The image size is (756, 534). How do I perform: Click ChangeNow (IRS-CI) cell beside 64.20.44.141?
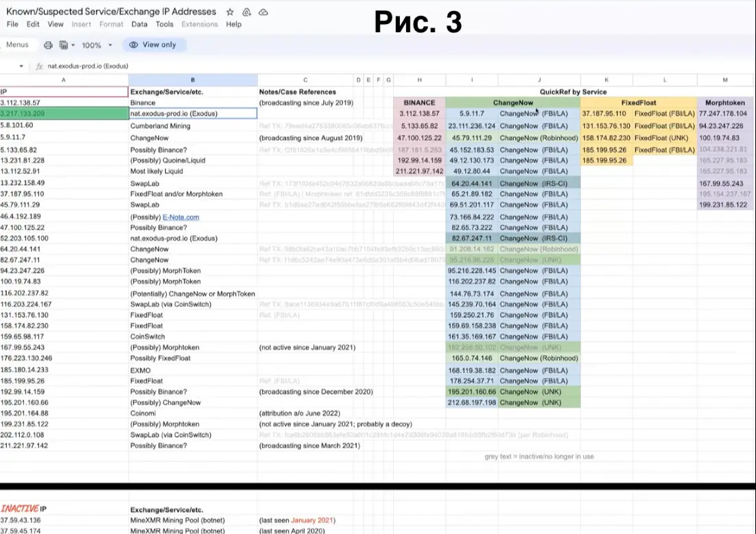[539, 184]
